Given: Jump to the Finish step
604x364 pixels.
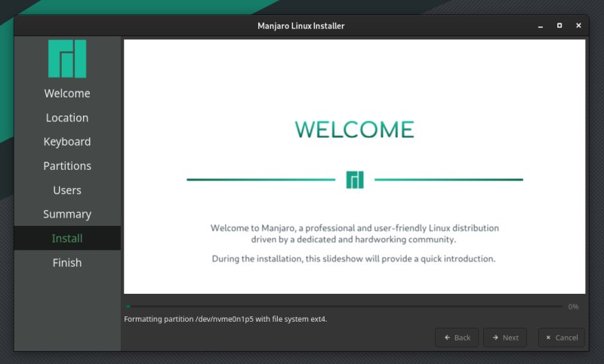Looking at the screenshot, I should tap(67, 263).
